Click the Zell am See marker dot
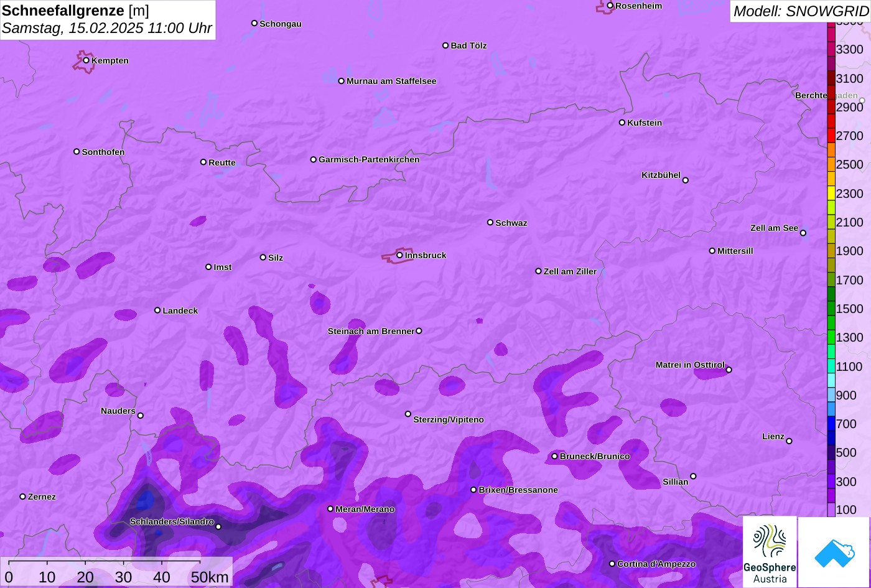This screenshot has height=588, width=871. pyautogui.click(x=803, y=233)
